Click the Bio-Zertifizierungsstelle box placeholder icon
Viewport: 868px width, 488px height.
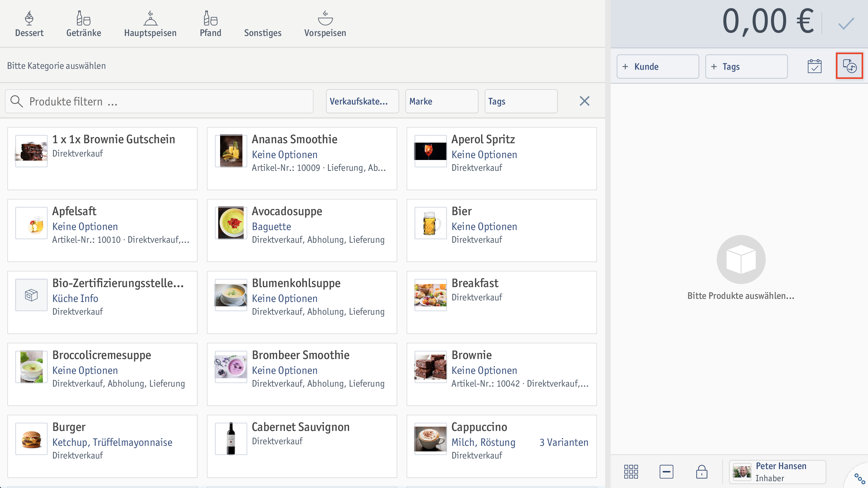pyautogui.click(x=31, y=295)
